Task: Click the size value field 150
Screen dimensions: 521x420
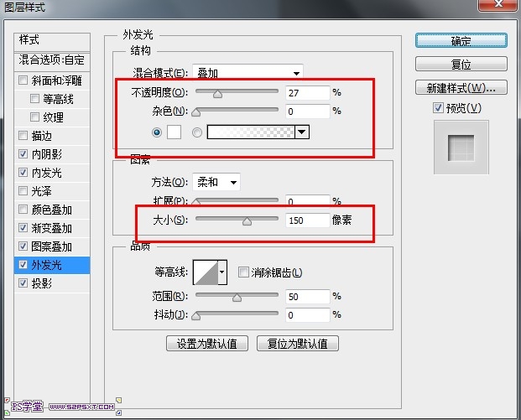Action: click(x=307, y=220)
